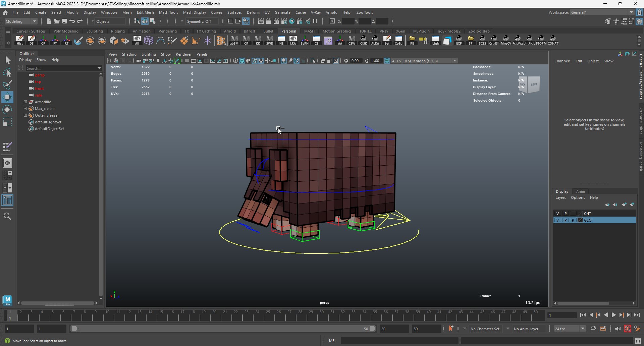Open the Workspace General dropdown
Image resolution: width=644 pixels, height=346 pixels.
point(602,12)
